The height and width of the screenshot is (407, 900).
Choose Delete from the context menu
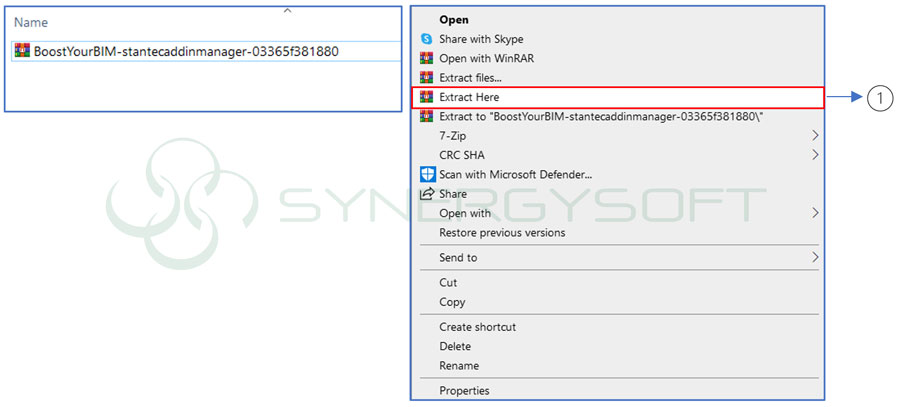coord(455,346)
